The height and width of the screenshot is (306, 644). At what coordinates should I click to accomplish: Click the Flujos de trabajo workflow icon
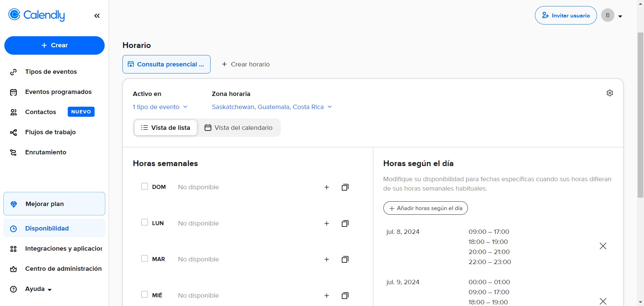[x=13, y=132]
